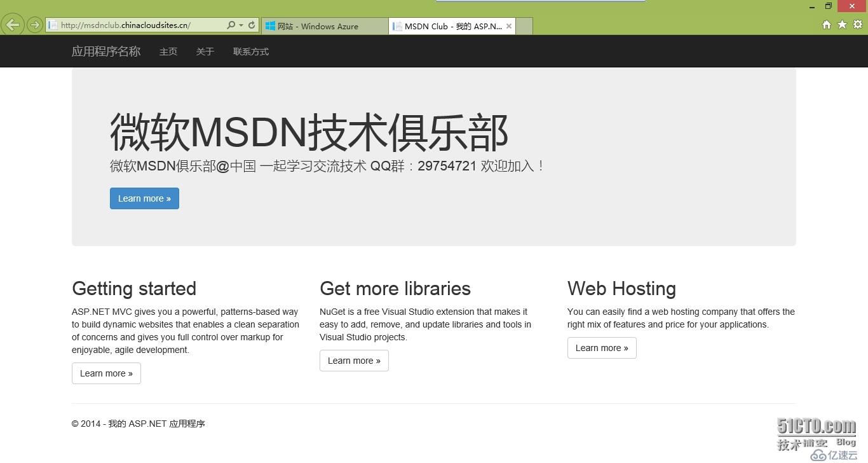The height and width of the screenshot is (463, 868).
Task: Click Learn more under Get more libraries
Action: tap(354, 361)
